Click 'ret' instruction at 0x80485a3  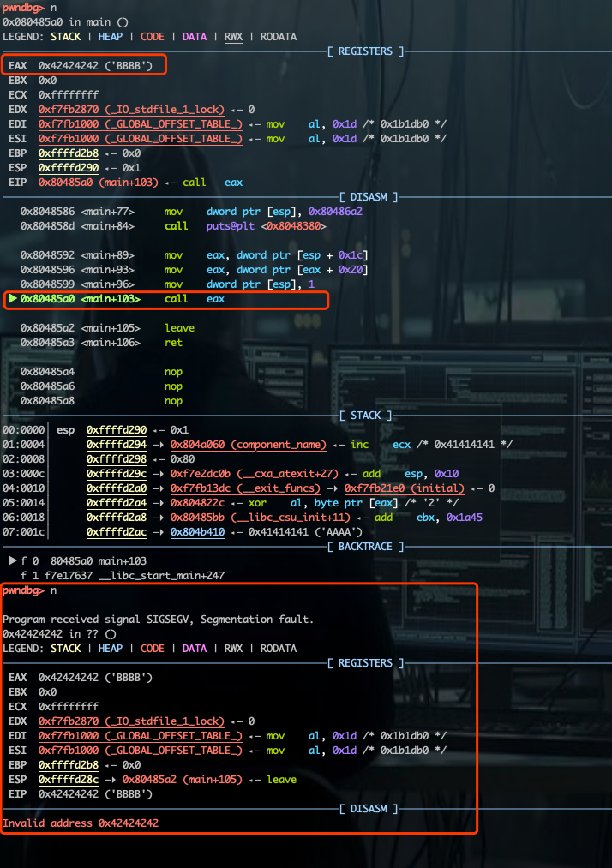click(x=173, y=343)
